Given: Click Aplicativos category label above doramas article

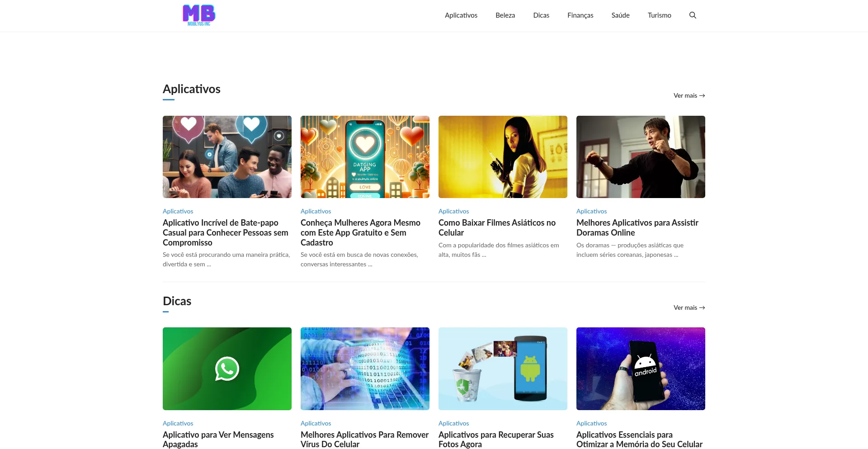Looking at the screenshot, I should click(591, 211).
